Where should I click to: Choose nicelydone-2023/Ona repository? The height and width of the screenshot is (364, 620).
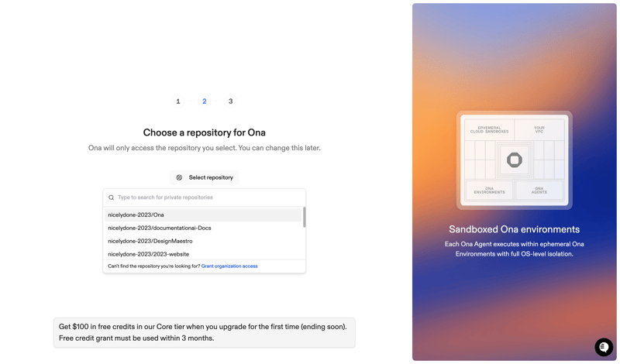coord(203,215)
